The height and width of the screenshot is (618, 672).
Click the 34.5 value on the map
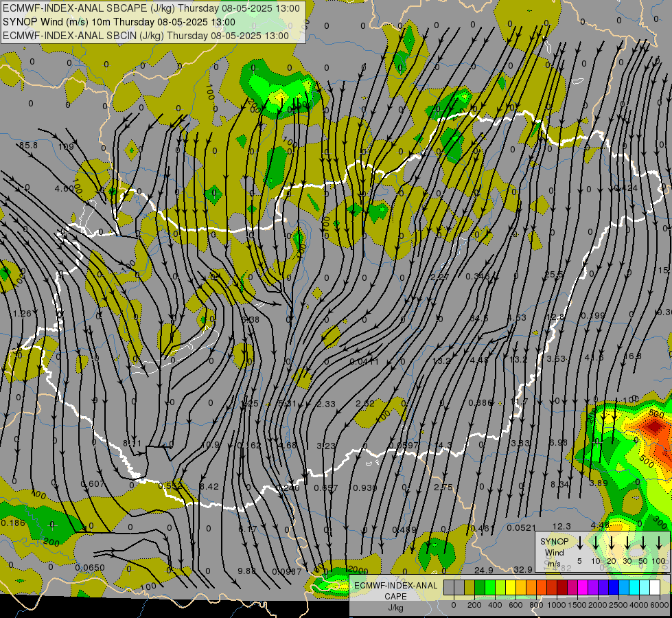point(478,318)
